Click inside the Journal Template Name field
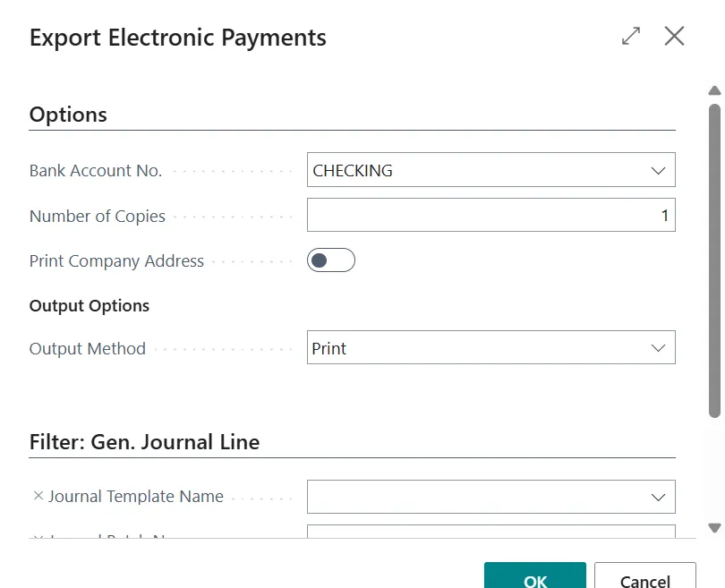This screenshot has width=725, height=588. [474, 497]
